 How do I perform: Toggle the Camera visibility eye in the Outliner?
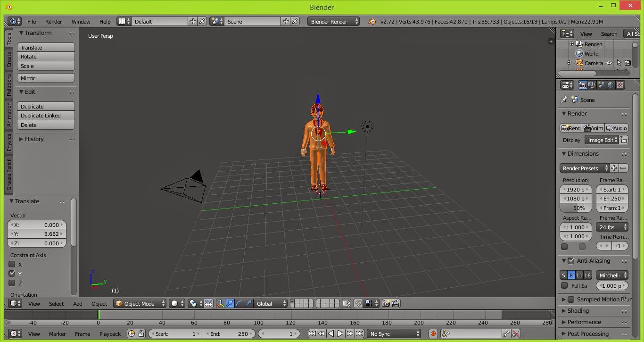[x=608, y=63]
